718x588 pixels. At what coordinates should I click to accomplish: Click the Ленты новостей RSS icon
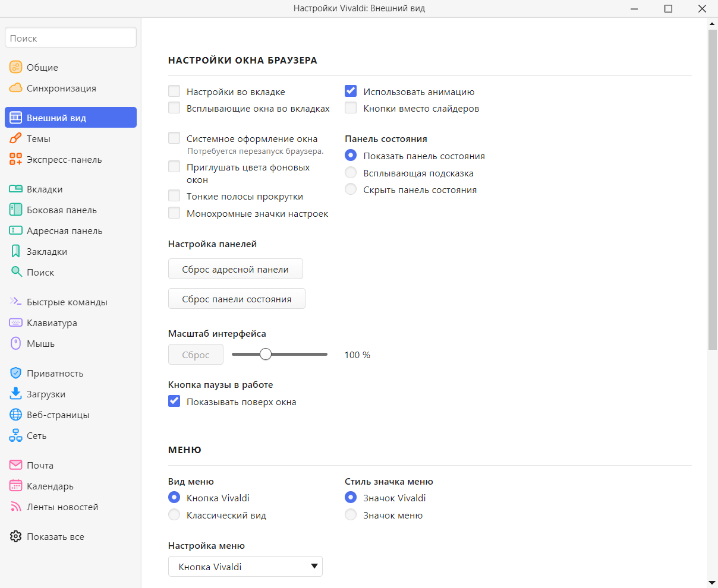pyautogui.click(x=16, y=507)
